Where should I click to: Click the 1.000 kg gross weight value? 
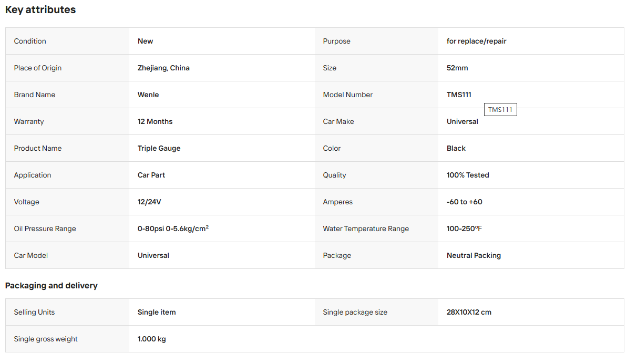(151, 339)
